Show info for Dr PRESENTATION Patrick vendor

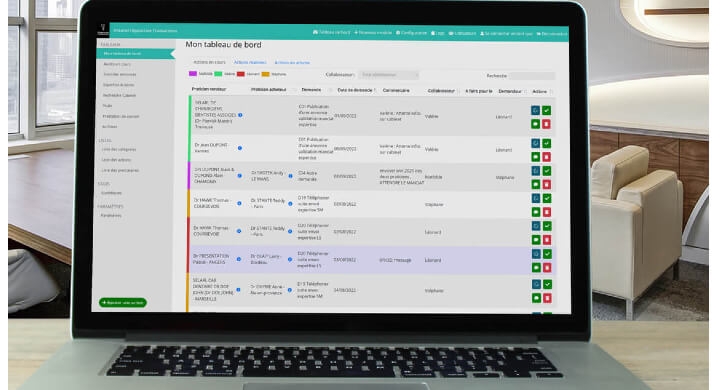[x=239, y=259]
